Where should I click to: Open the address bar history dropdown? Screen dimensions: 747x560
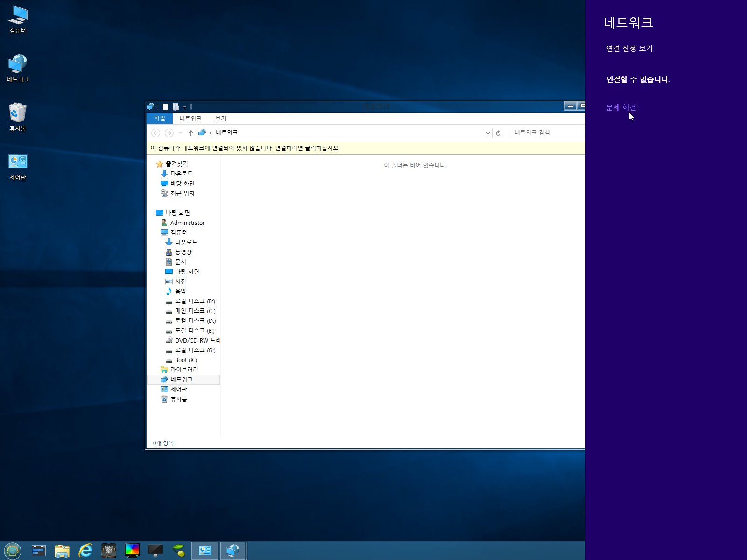(488, 133)
